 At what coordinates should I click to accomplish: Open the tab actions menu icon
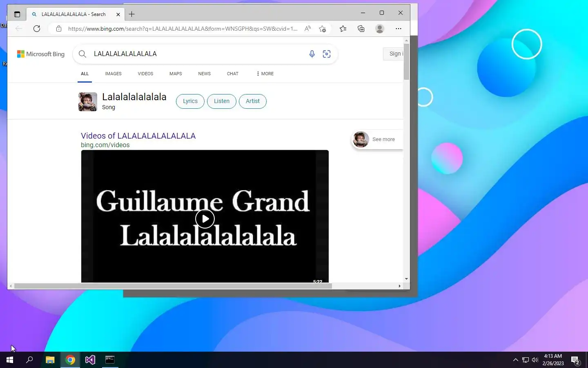tap(17, 14)
